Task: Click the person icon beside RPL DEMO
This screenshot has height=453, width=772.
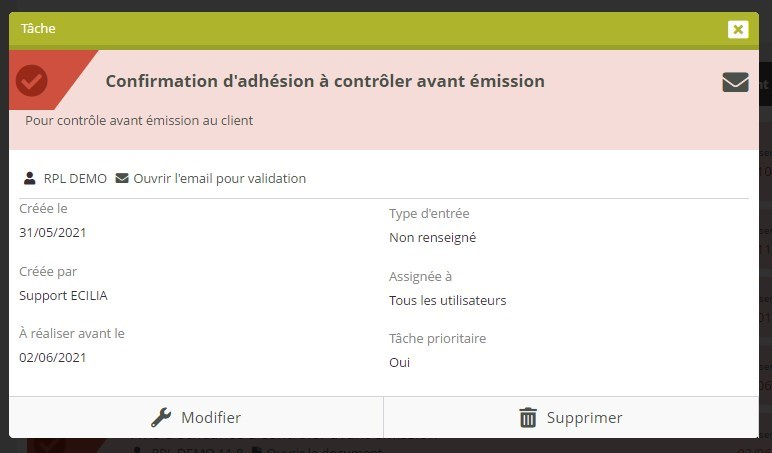Action: point(30,179)
